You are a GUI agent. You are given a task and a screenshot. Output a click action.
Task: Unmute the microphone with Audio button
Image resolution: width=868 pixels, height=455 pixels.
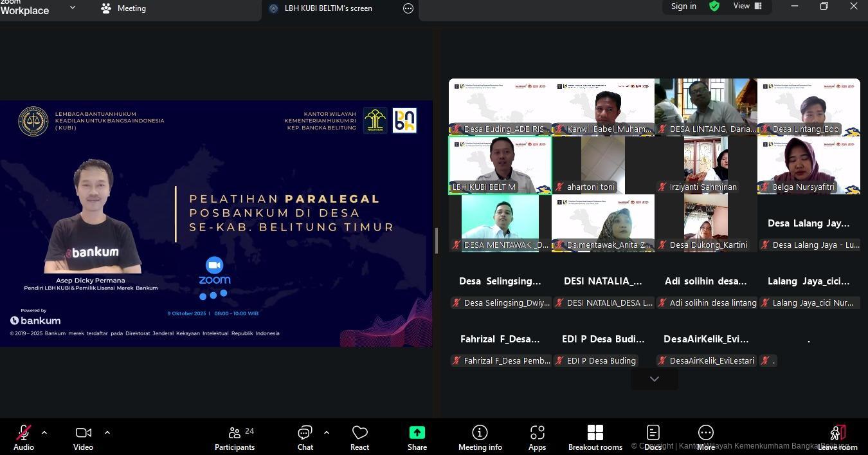[x=24, y=438]
